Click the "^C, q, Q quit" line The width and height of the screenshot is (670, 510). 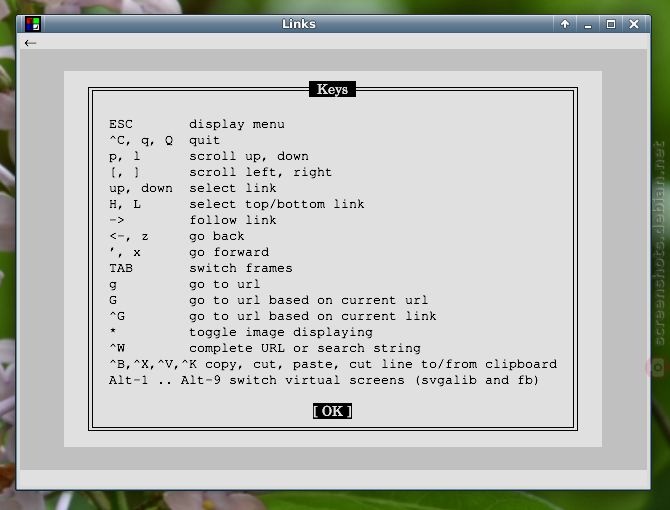tap(164, 141)
